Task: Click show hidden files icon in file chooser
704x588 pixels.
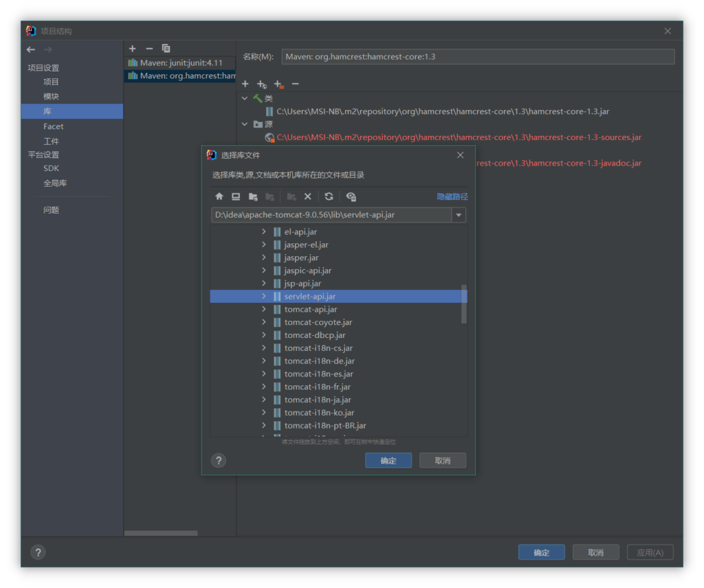Action: click(351, 196)
